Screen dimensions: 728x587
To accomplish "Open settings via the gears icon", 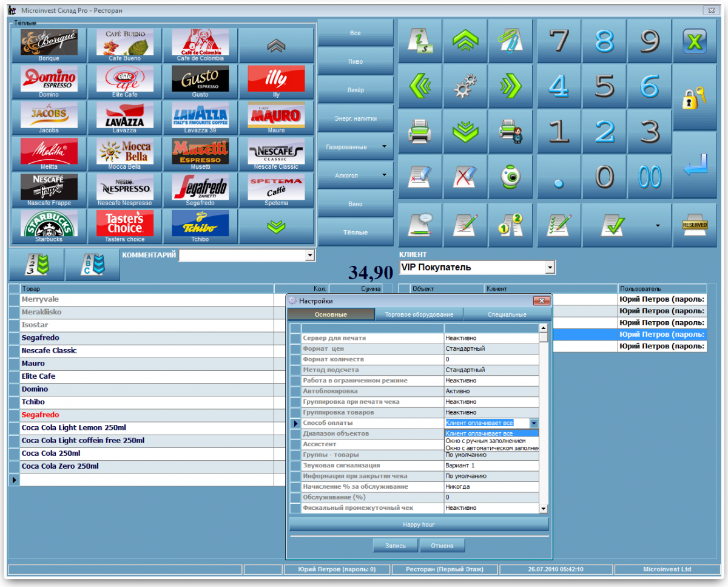I will pyautogui.click(x=465, y=86).
